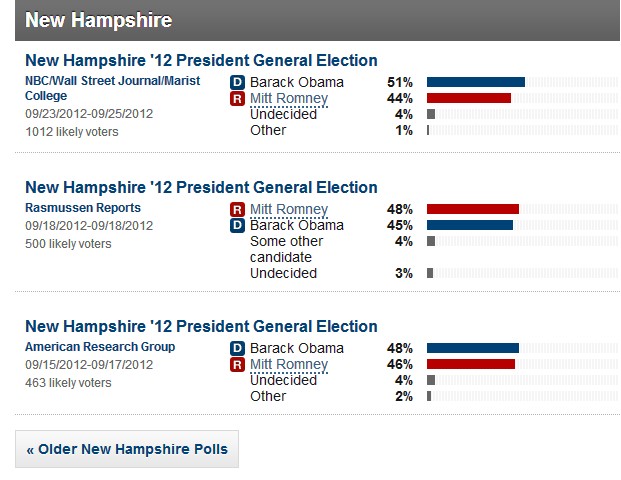Click Obama's blue 51% bar in NBC poll
The width and height of the screenshot is (621, 480).
[476, 82]
